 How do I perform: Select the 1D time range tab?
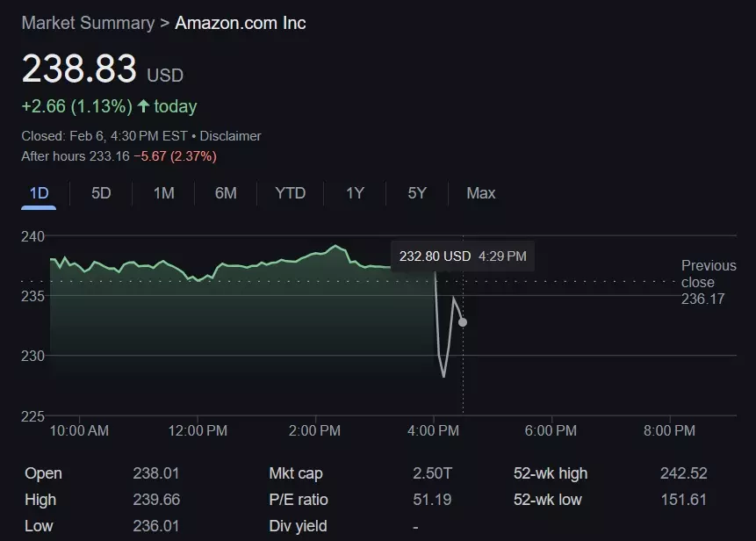pyautogui.click(x=39, y=193)
